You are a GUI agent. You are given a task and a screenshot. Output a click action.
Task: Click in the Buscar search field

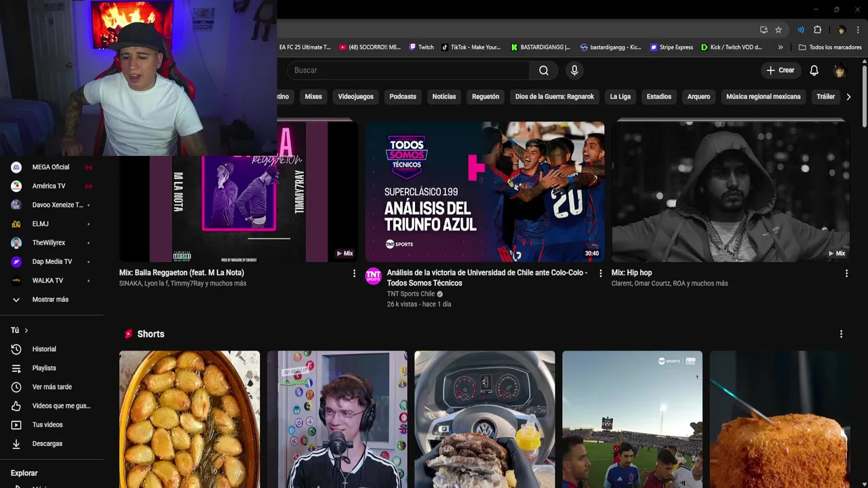coord(409,70)
